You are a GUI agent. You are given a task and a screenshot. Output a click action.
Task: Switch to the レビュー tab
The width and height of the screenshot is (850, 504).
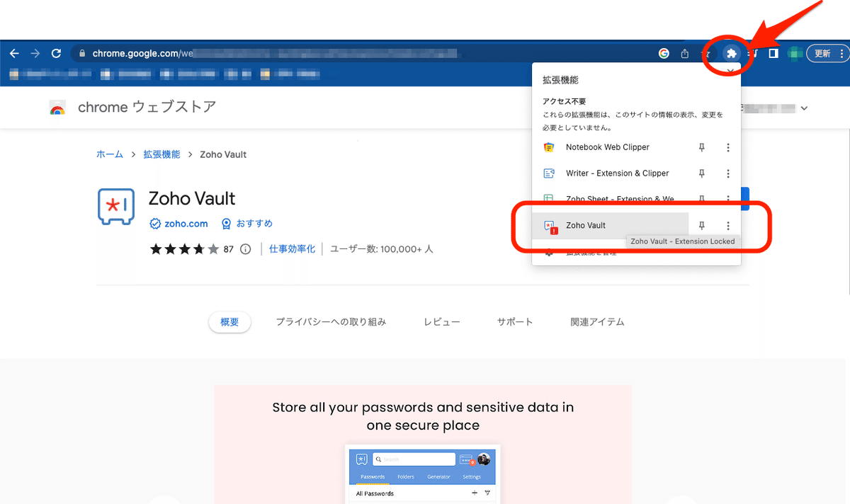[442, 322]
